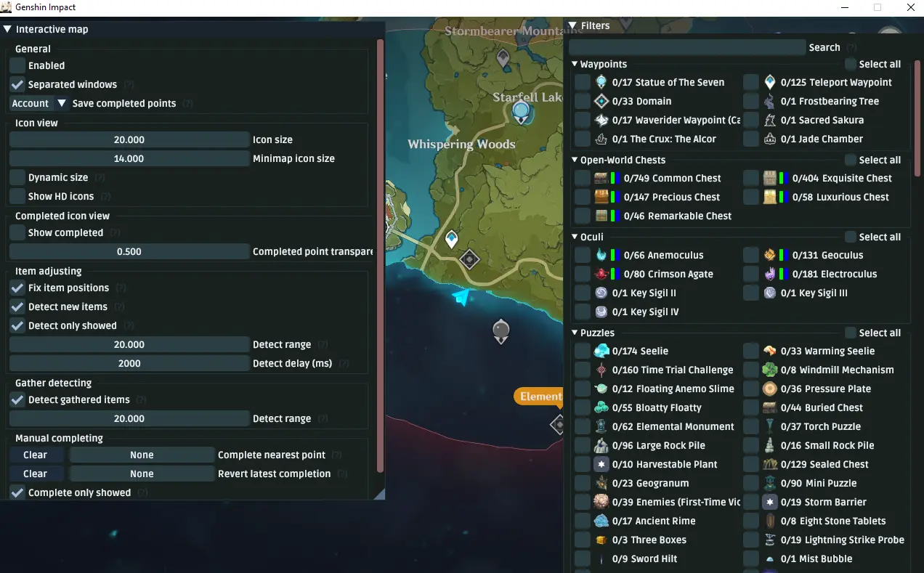Click the Seelie filter icon

point(601,351)
